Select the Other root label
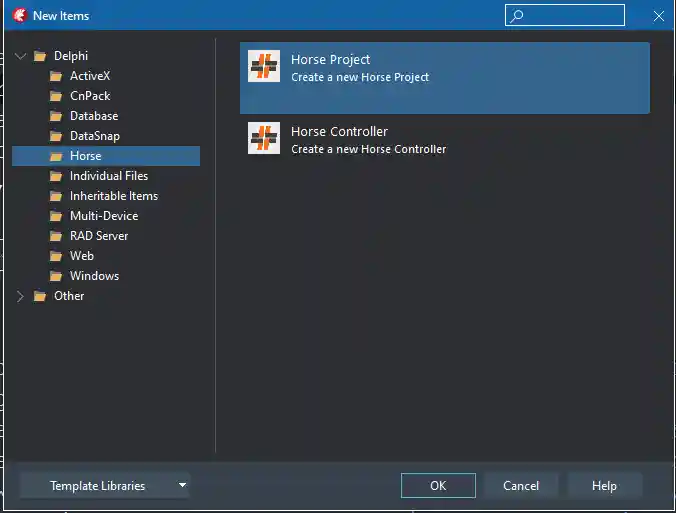The width and height of the screenshot is (676, 513). click(x=69, y=296)
